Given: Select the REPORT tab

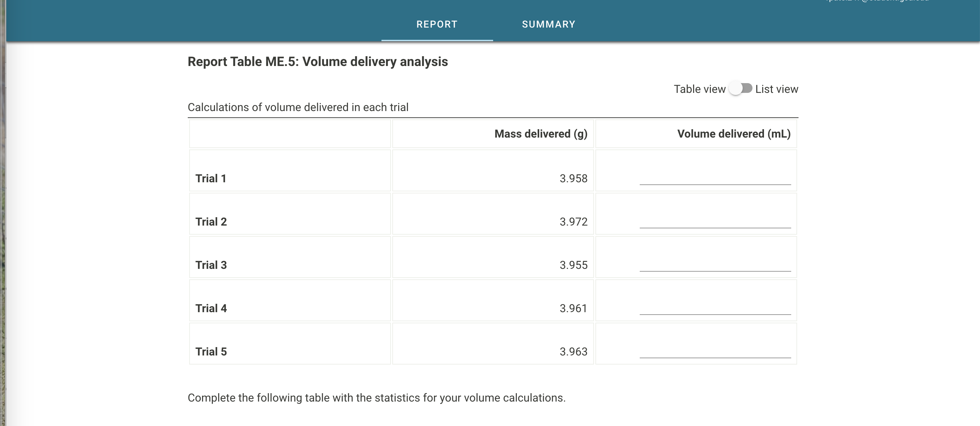Looking at the screenshot, I should click(436, 24).
